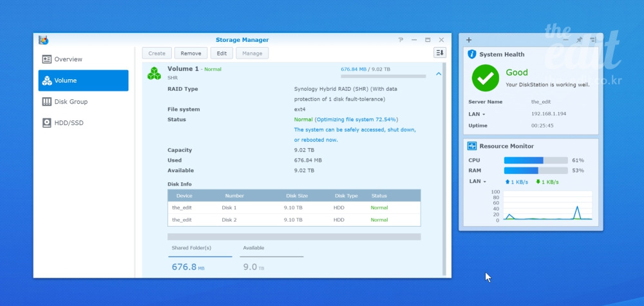Image resolution: width=644 pixels, height=306 pixels.
Task: Click the IP address 192.168.1.194
Action: point(549,114)
